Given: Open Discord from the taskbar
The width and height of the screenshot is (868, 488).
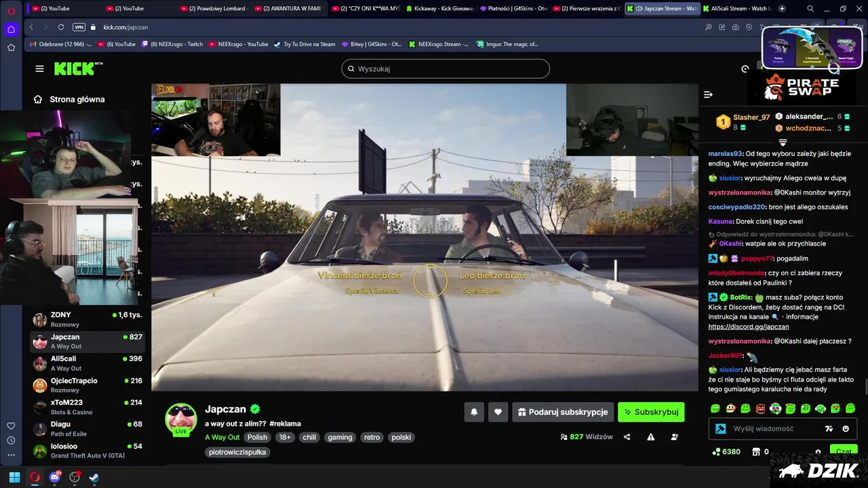Looking at the screenshot, I should pyautogui.click(x=54, y=477).
